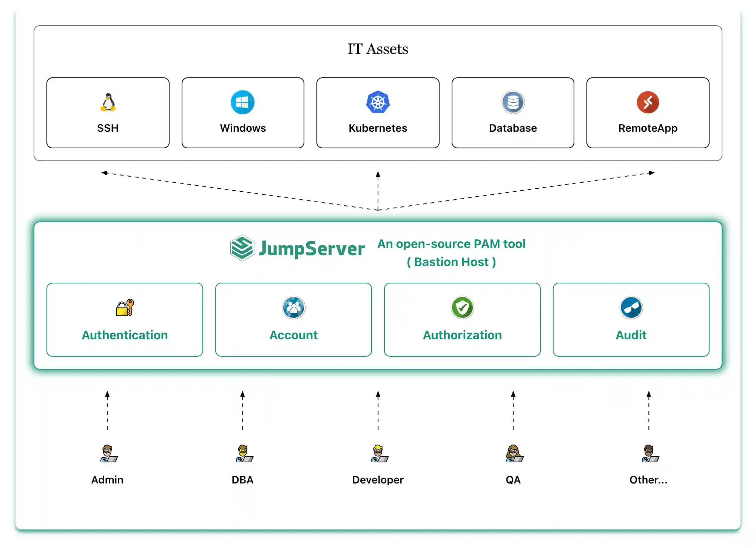Click the Admin user avatar
The height and width of the screenshot is (548, 756).
pos(109,454)
